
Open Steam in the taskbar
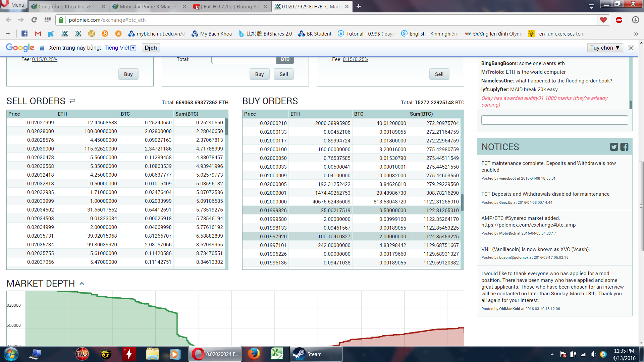[x=315, y=354]
